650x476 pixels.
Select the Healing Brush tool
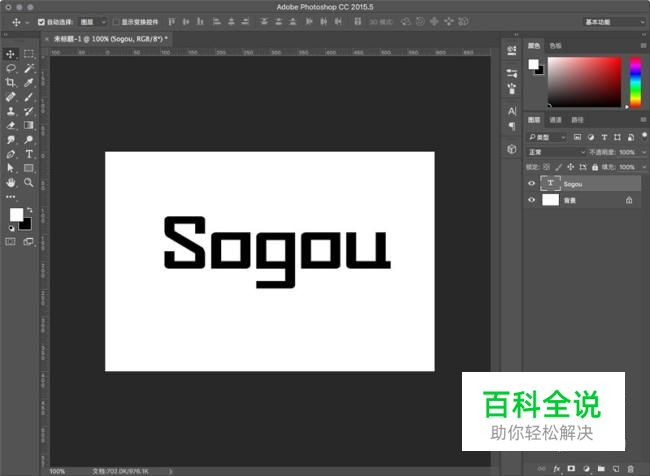[x=11, y=97]
